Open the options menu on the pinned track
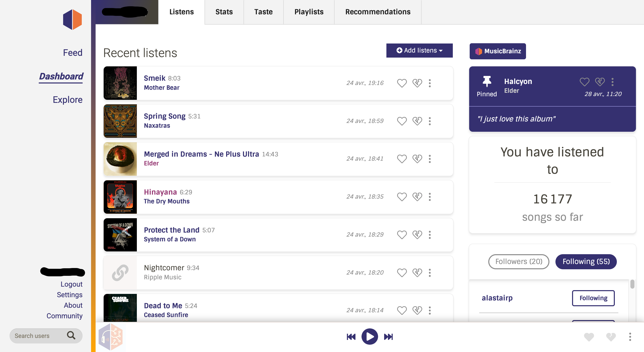The image size is (644, 352). point(613,82)
